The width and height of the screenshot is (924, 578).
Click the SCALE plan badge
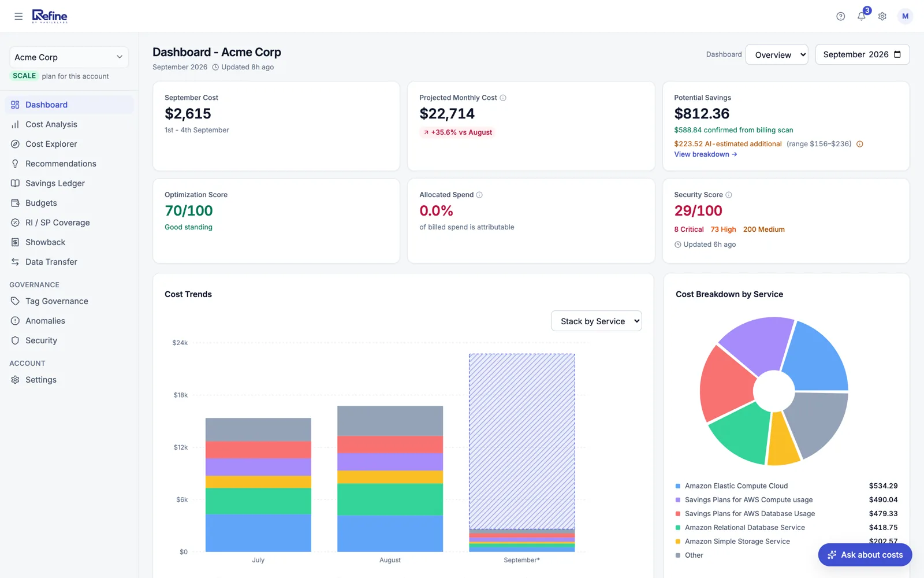click(x=24, y=76)
